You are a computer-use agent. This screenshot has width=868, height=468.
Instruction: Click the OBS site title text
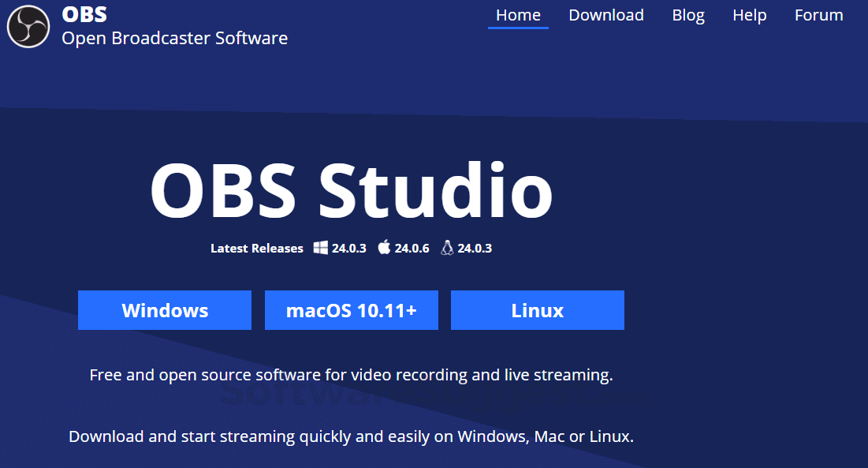tap(84, 14)
